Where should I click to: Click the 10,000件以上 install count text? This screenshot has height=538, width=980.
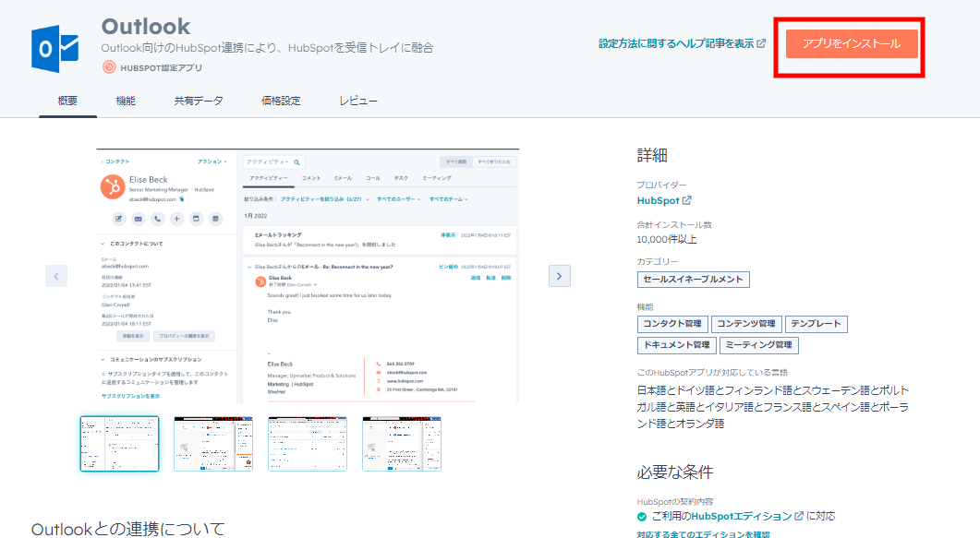pyautogui.click(x=667, y=239)
